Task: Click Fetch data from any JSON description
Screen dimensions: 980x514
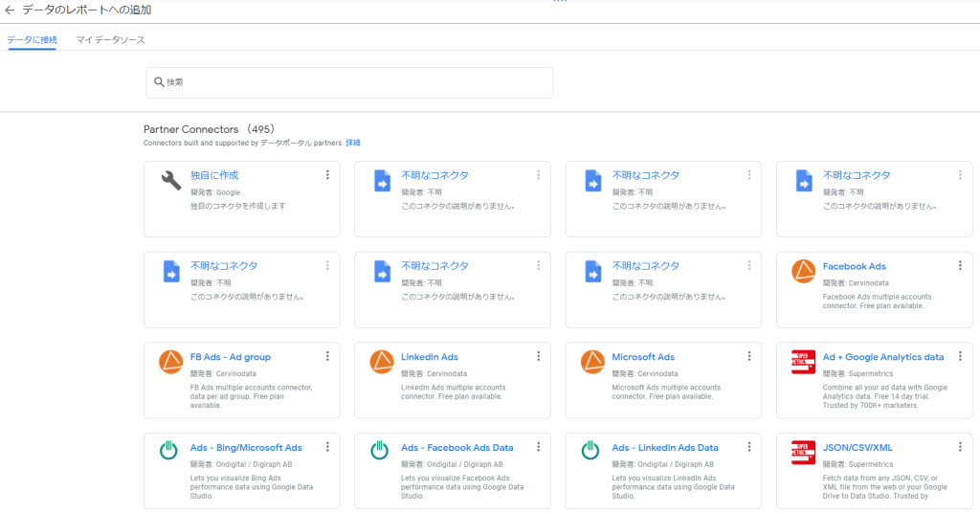Action: tap(884, 487)
